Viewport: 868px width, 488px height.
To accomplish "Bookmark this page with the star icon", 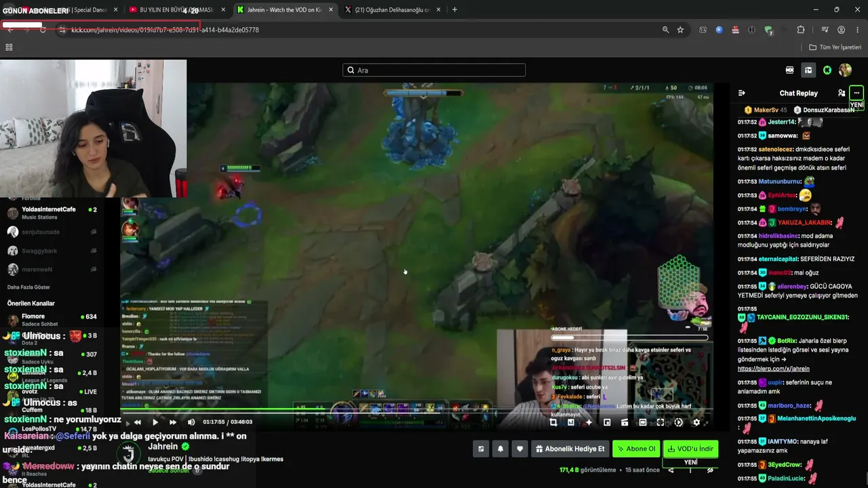I will (680, 30).
